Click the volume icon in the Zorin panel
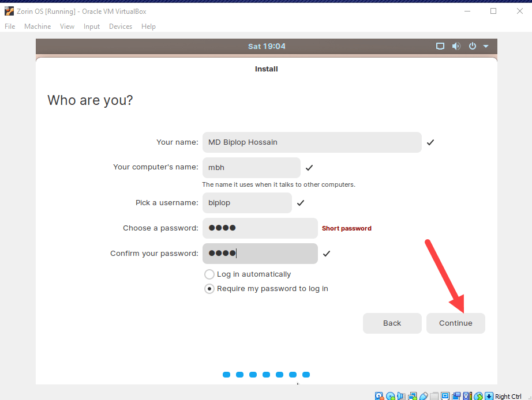The width and height of the screenshot is (532, 400). [456, 46]
